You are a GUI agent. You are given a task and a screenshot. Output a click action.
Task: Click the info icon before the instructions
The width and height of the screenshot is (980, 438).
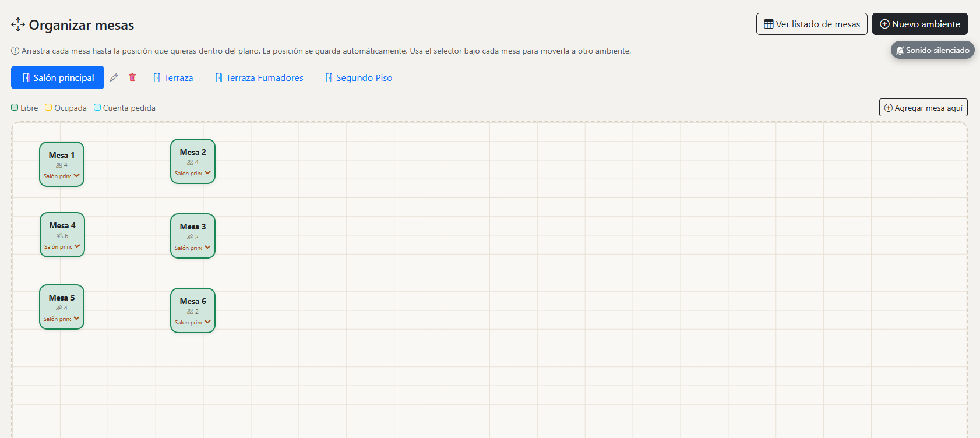[15, 51]
